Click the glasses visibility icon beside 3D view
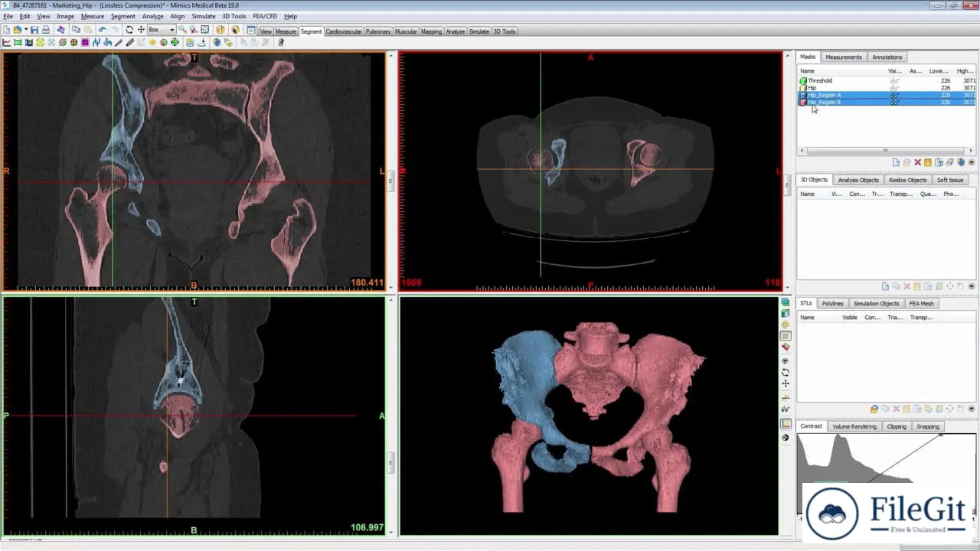The width and height of the screenshot is (980, 551). (786, 409)
